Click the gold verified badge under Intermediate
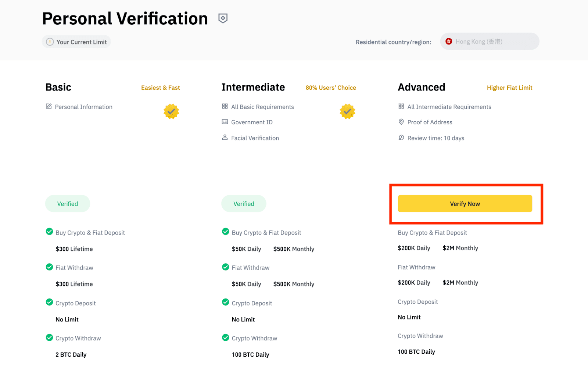588x371 pixels. tap(347, 111)
